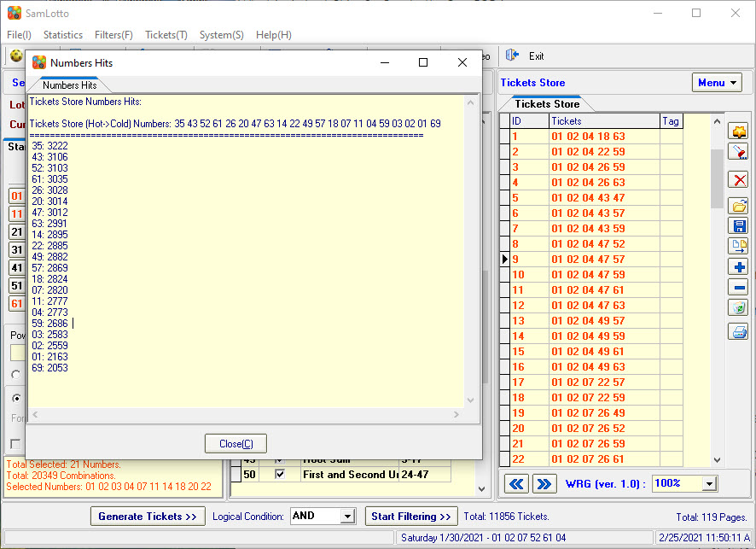Select ticket row 22 '01 02 07 26 61'

coord(591,458)
